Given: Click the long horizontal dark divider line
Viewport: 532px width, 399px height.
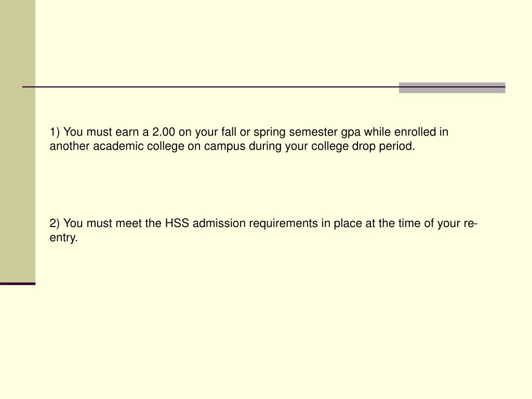Looking at the screenshot, I should 263,87.
